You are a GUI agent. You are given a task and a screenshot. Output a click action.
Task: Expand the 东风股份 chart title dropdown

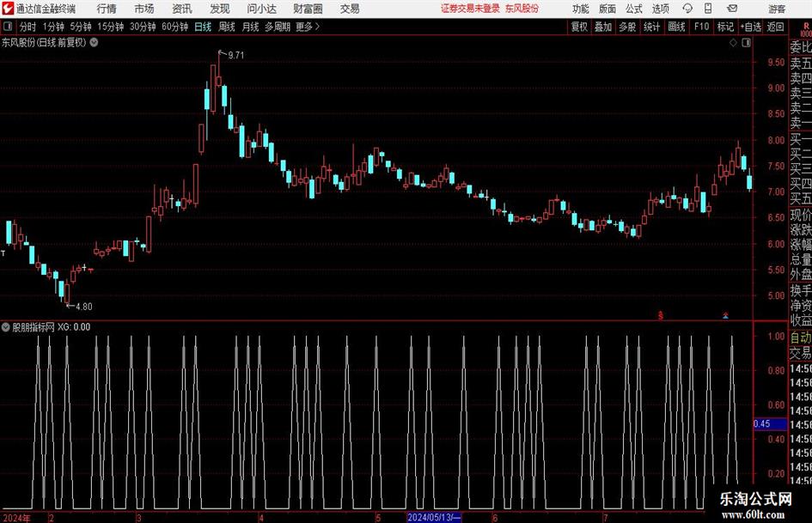pyautogui.click(x=95, y=42)
